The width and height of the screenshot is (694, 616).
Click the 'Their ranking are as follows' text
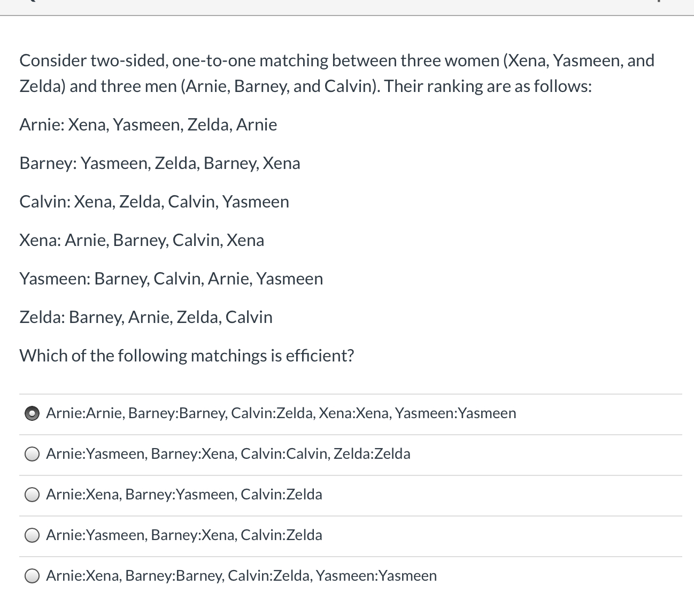point(488,86)
